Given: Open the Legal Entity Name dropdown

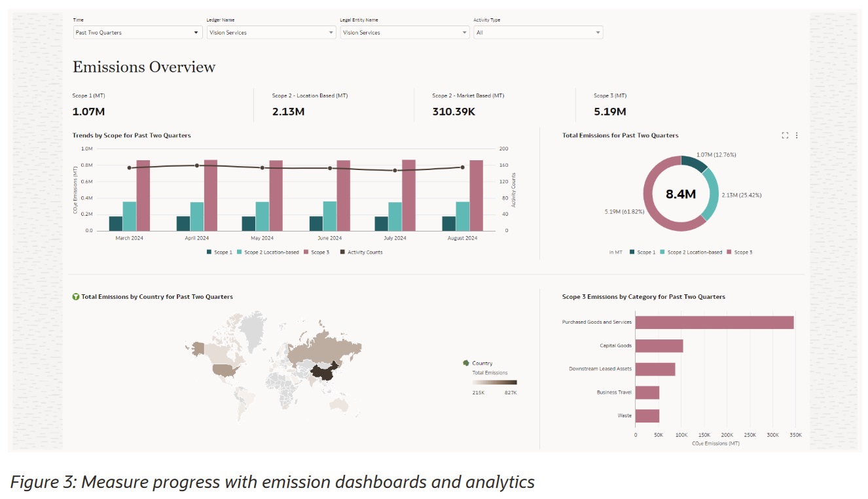Looking at the screenshot, I should (x=405, y=32).
